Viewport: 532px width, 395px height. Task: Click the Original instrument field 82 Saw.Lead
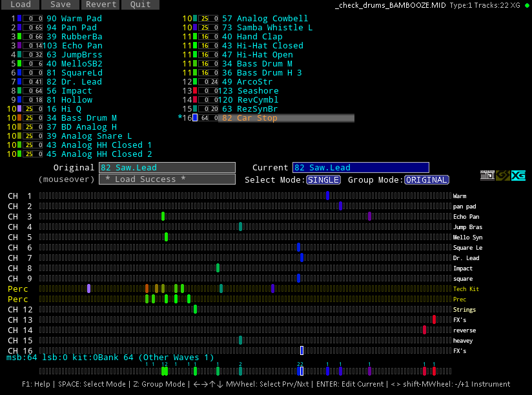[x=167, y=168]
